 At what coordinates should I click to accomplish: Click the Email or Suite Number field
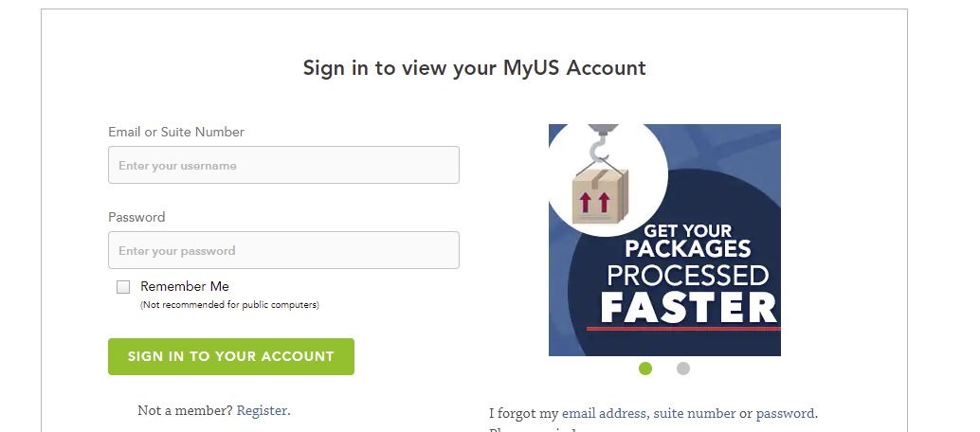283,165
